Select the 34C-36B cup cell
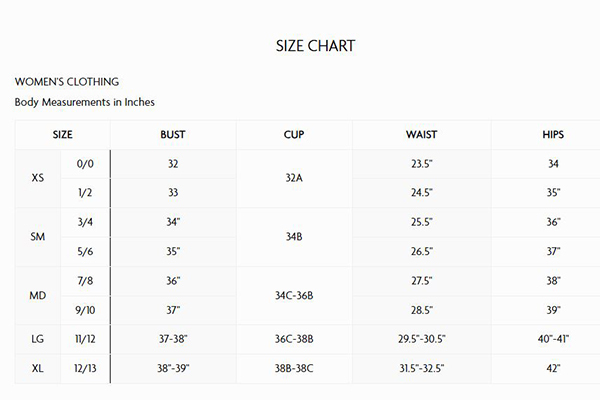Screen dimensions: 600x400 coord(294,296)
